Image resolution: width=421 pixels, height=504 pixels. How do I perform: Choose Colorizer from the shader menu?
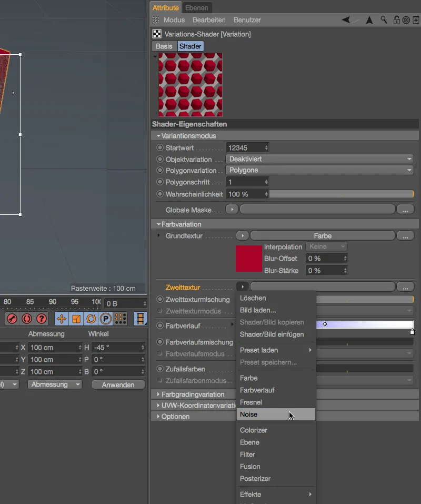click(x=276, y=430)
